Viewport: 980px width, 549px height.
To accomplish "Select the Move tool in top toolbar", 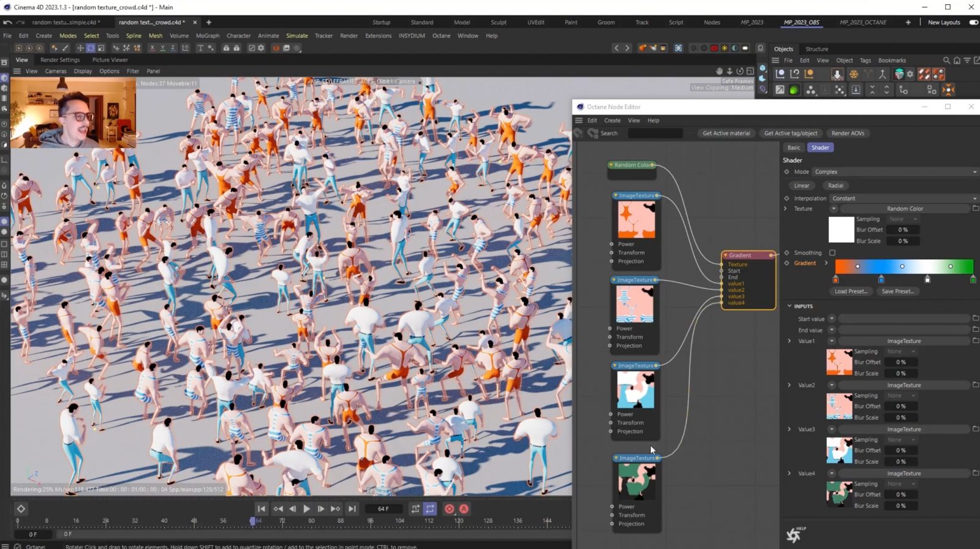I will pyautogui.click(x=80, y=48).
